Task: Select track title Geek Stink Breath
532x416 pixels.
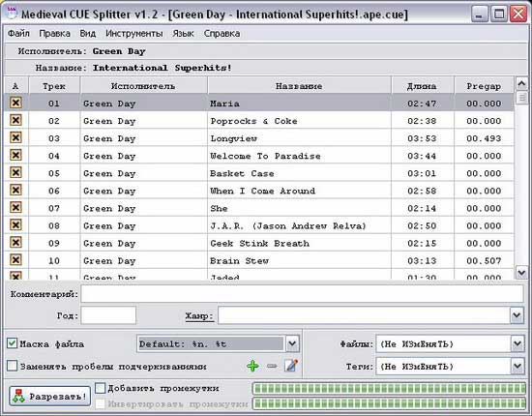Action: 259,243
